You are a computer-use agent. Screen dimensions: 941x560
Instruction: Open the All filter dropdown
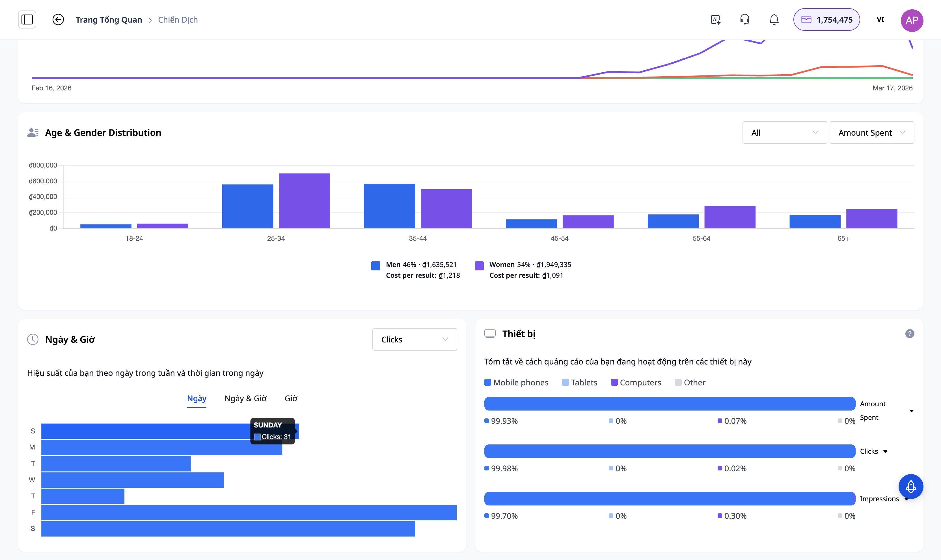click(784, 133)
